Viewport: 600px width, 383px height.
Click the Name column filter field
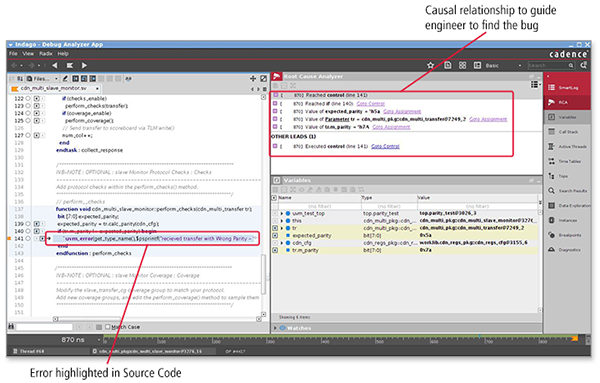[320, 206]
